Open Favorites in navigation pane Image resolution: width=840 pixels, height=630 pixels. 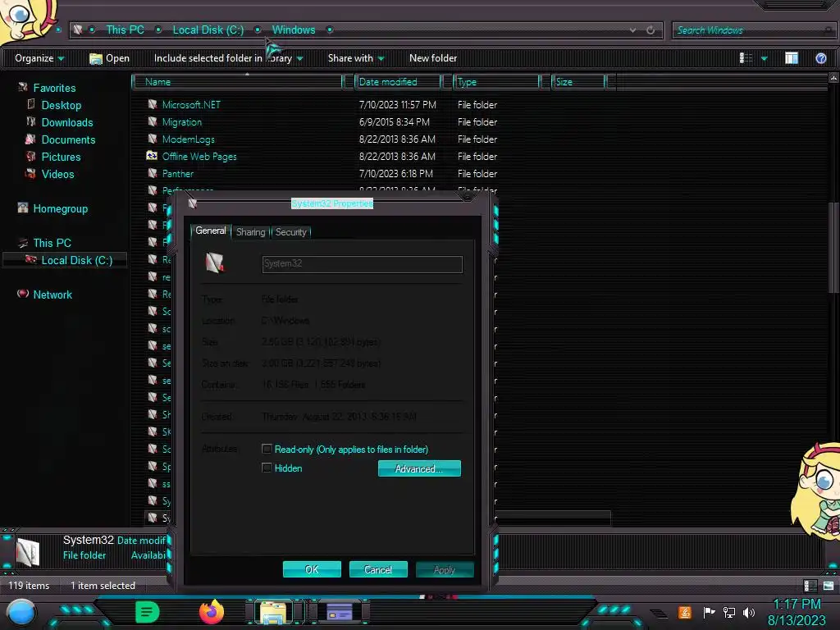[x=54, y=88]
